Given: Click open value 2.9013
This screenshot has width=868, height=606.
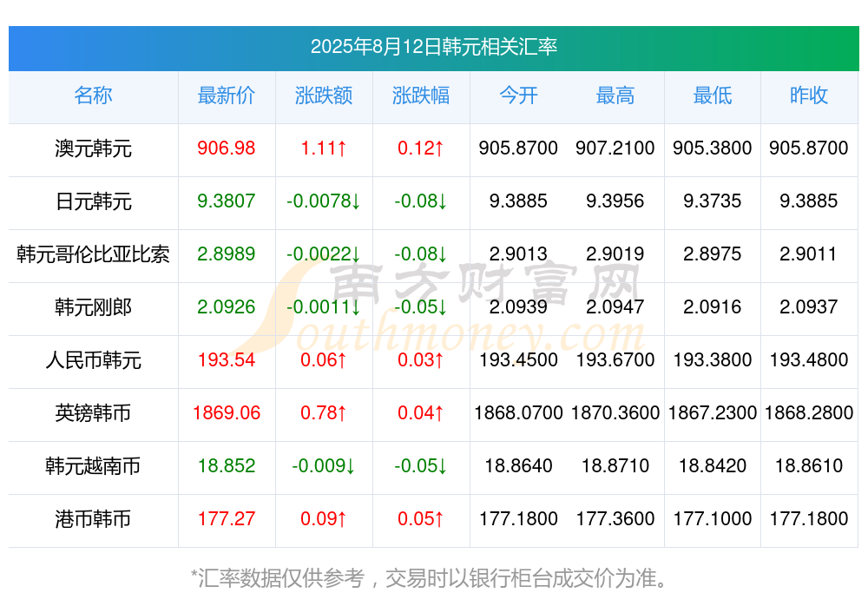Looking at the screenshot, I should tap(518, 254).
